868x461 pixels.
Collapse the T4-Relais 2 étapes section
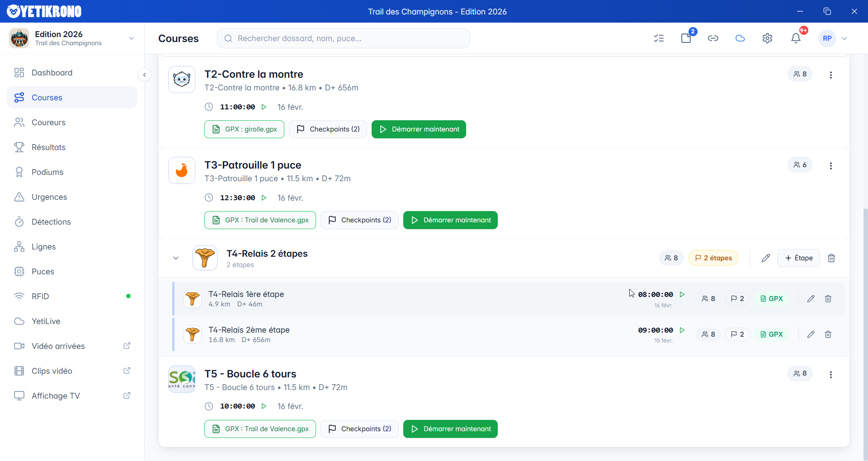click(176, 258)
